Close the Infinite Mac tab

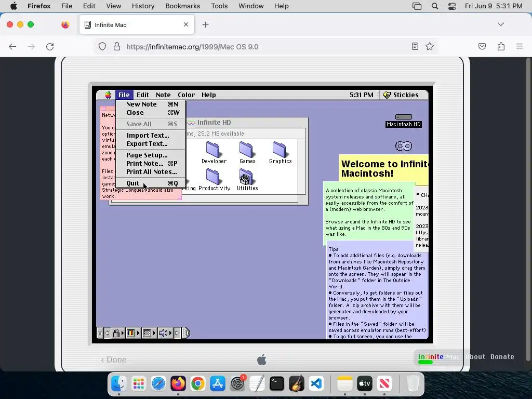click(x=186, y=24)
